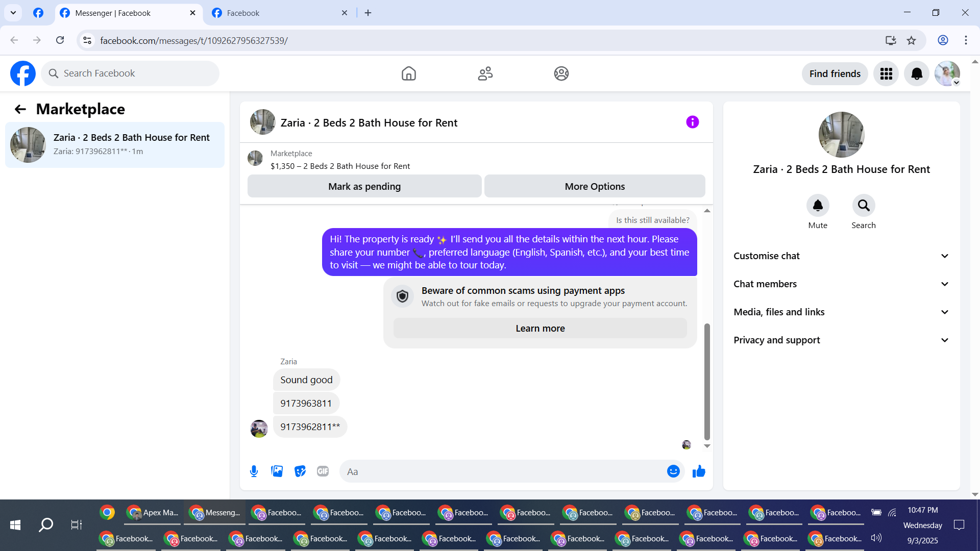Expand the Chat members section
The image size is (980, 551).
841,284
